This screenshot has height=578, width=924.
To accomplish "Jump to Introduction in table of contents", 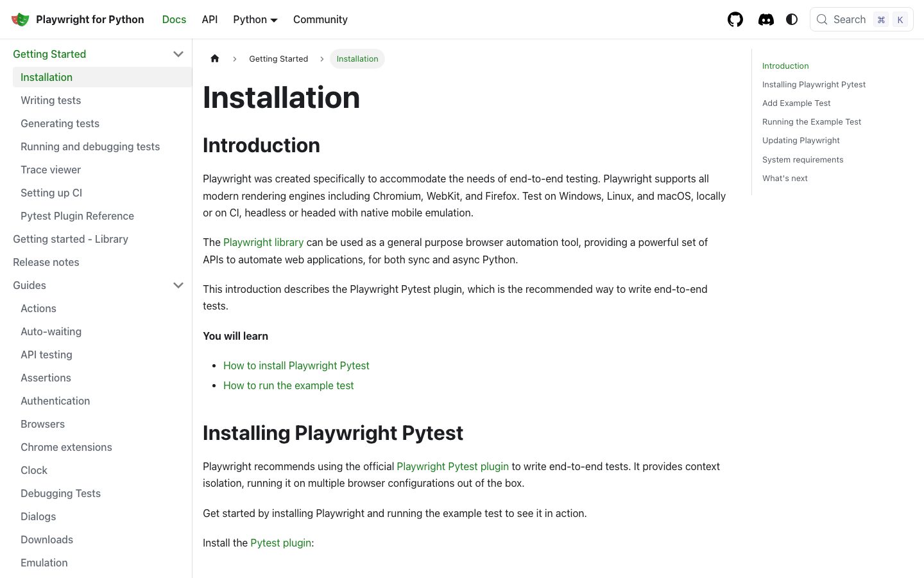I will 785,66.
